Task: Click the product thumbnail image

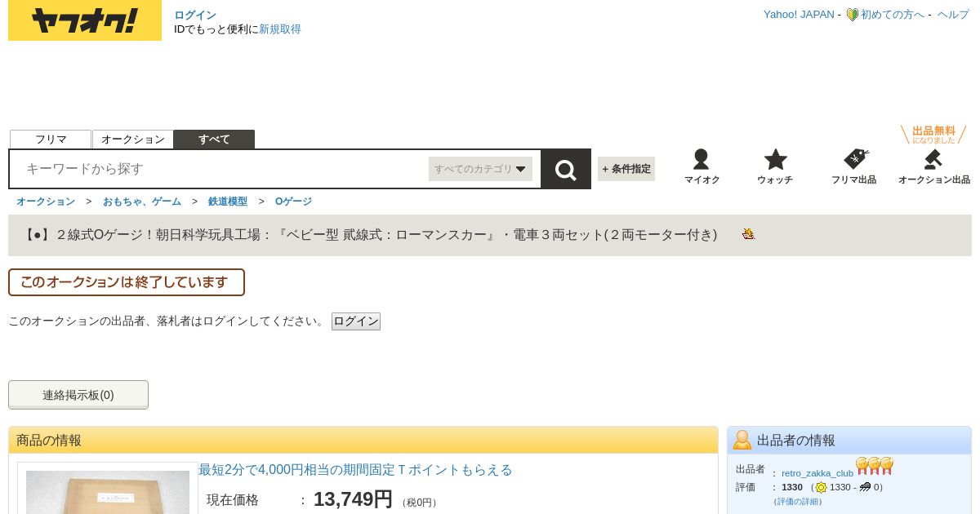Action: pos(108,492)
